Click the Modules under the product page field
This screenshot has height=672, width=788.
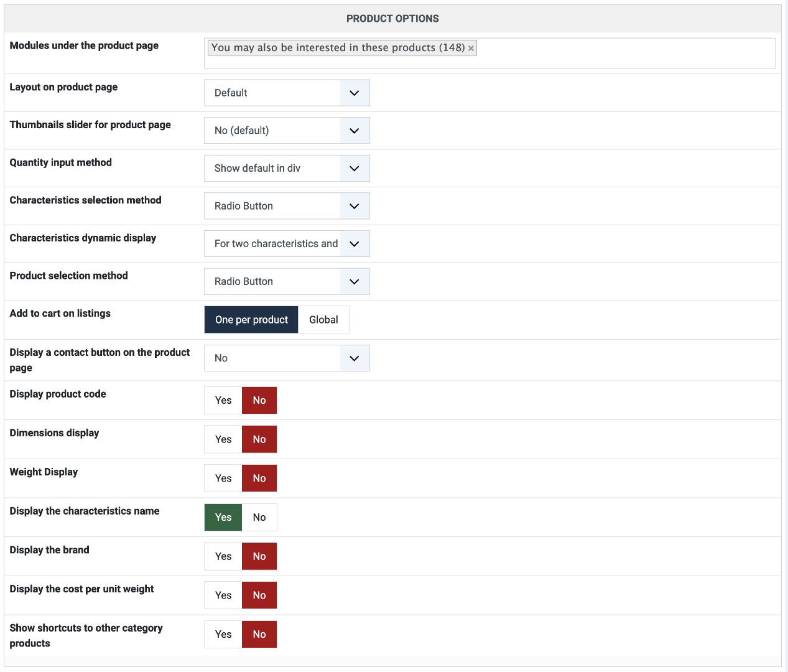622,54
